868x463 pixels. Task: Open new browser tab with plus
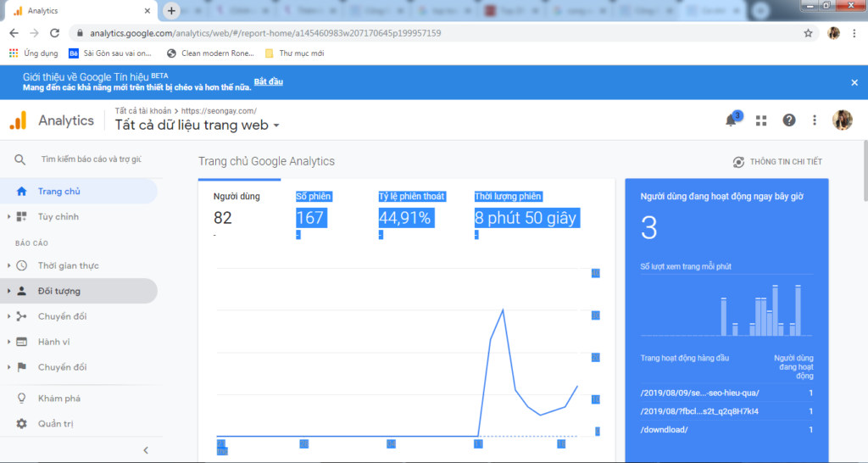[x=171, y=10]
